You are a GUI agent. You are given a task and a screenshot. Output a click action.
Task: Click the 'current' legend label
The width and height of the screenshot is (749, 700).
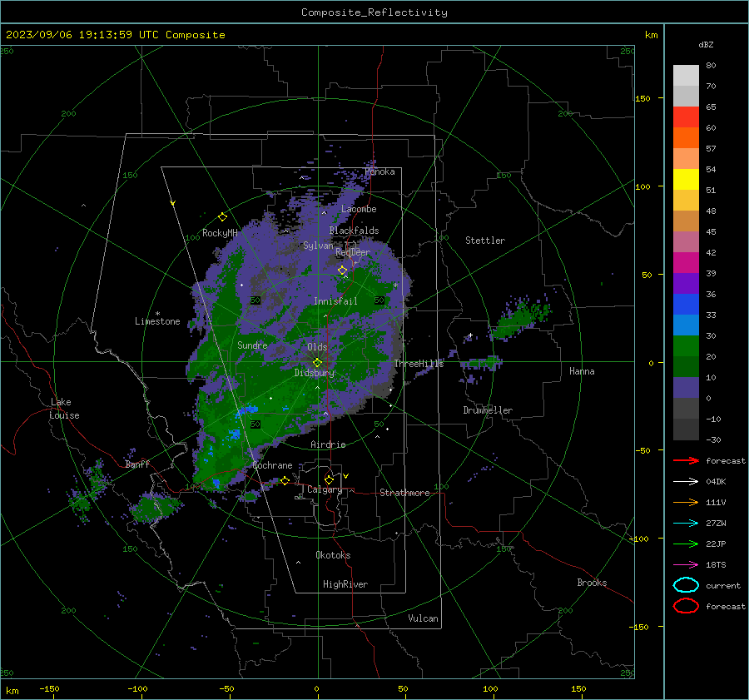[722, 585]
